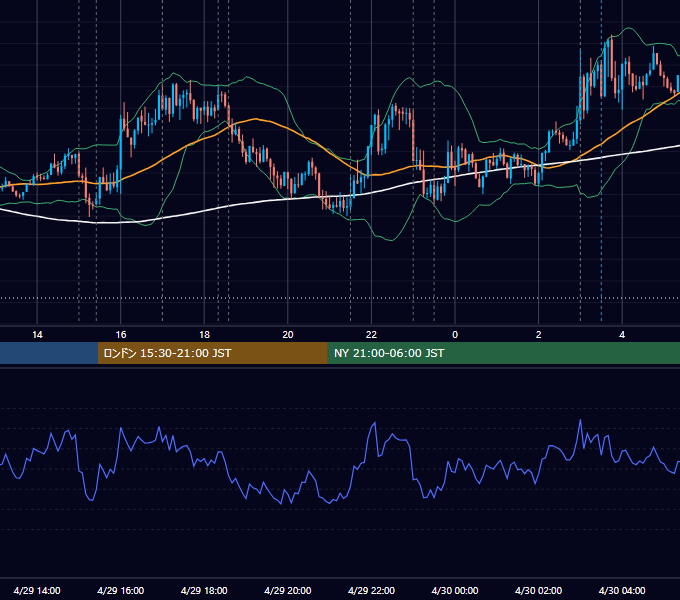Image resolution: width=680 pixels, height=600 pixels.
Task: Click the hour label 16 on upper axis
Action: pyautogui.click(x=121, y=335)
